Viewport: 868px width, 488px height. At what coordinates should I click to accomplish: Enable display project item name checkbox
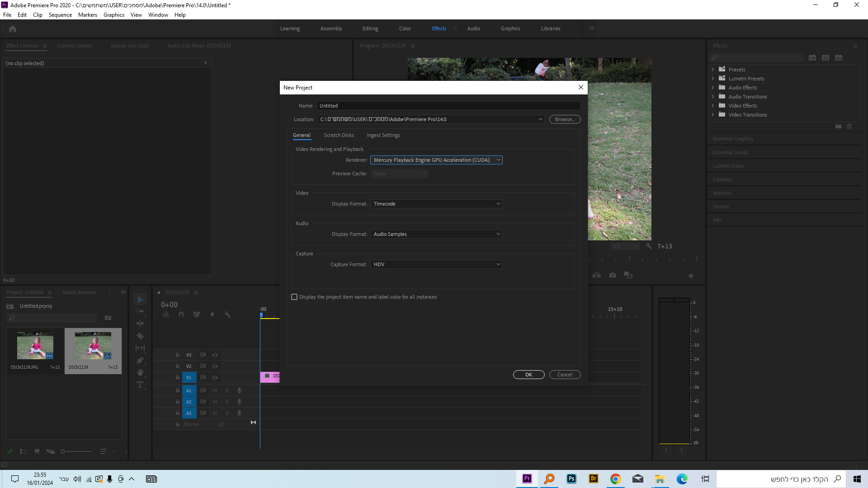point(294,297)
